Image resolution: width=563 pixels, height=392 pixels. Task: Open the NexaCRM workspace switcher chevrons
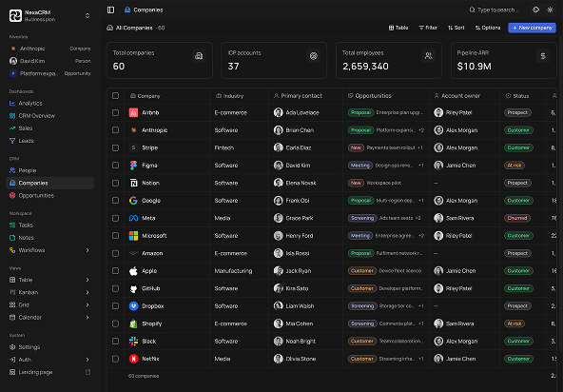[x=87, y=16]
